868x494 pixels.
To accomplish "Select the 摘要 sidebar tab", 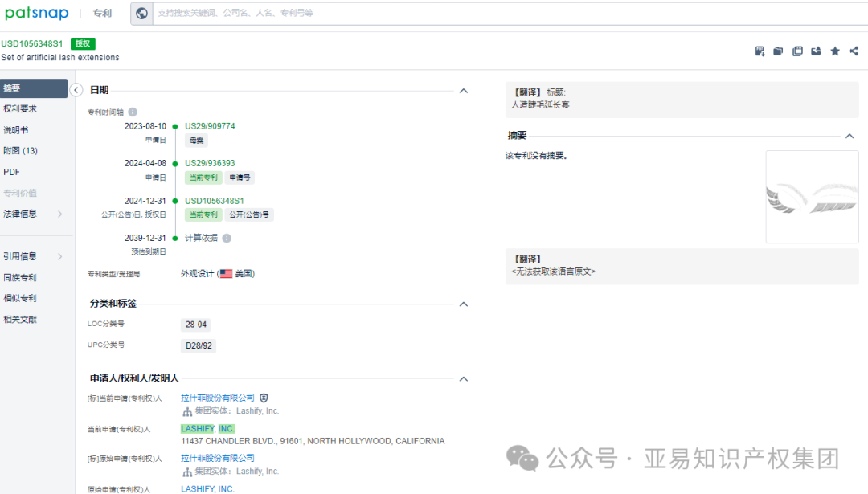I will point(34,88).
